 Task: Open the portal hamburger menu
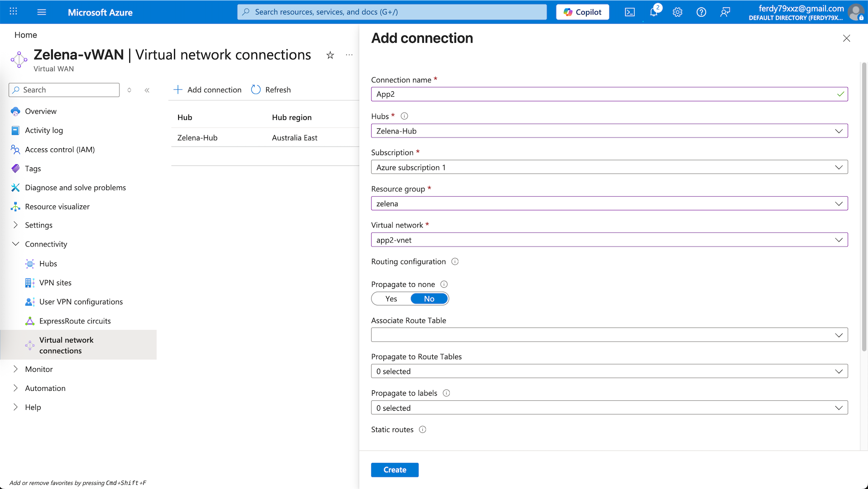42,12
